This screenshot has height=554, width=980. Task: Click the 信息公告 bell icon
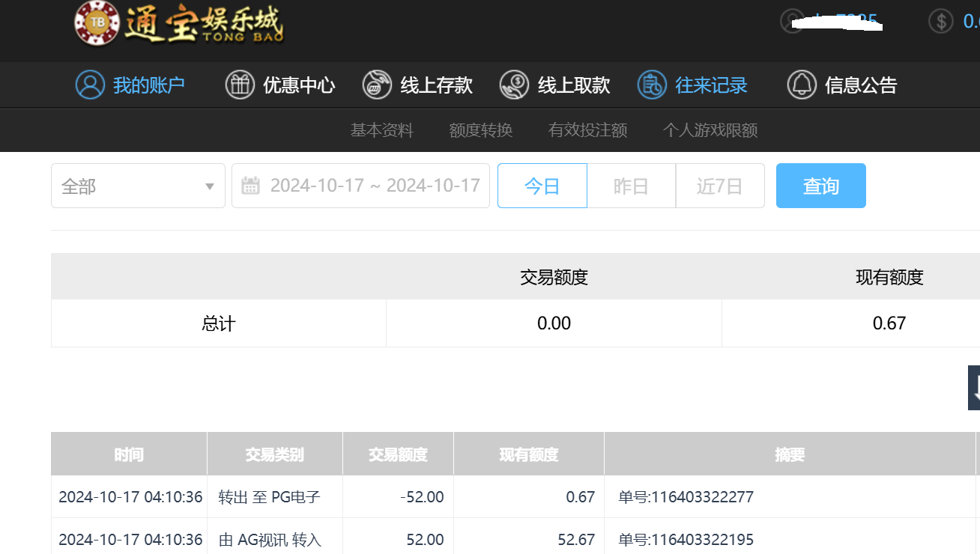coord(802,85)
